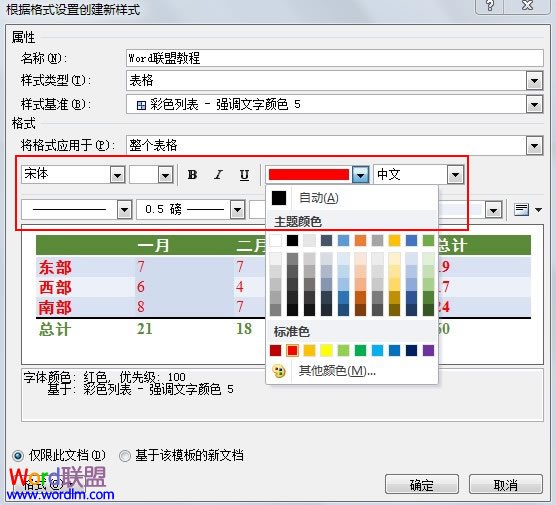Pick dark red standard color
The width and height of the screenshot is (556, 505).
click(276, 350)
